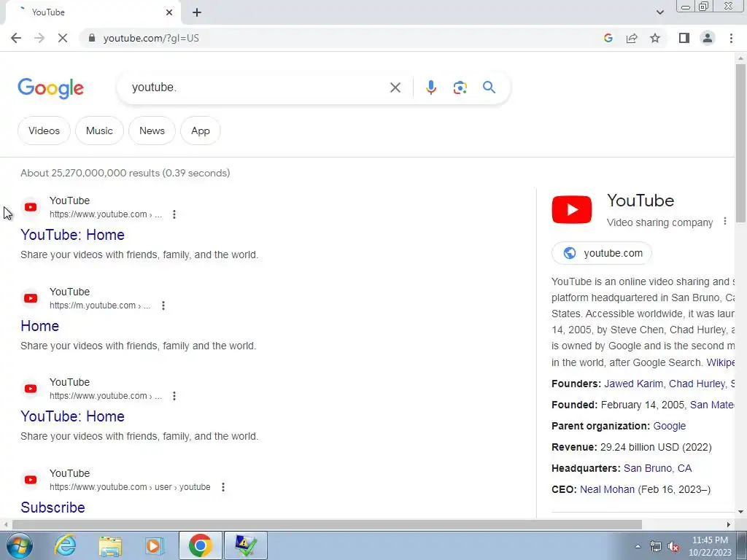The image size is (747, 560).
Task: Stop page loading with X button
Action: tap(63, 38)
